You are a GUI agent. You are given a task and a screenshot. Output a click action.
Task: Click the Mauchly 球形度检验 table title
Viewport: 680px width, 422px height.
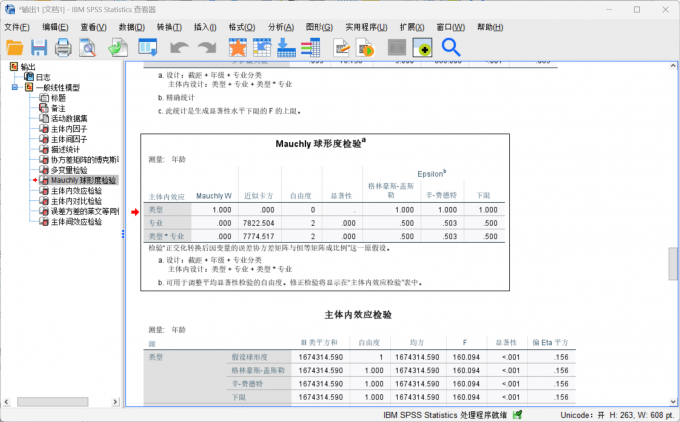(x=320, y=144)
